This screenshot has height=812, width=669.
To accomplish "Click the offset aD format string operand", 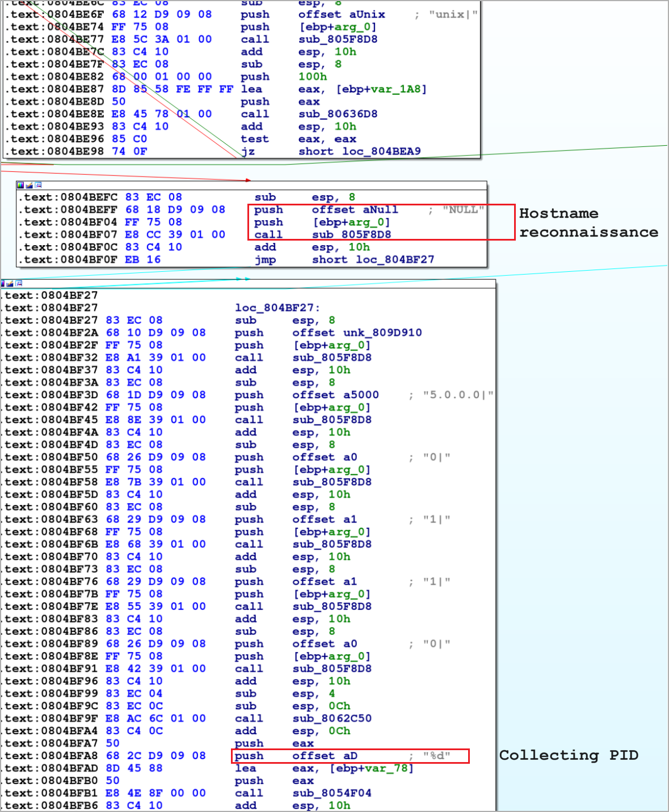I will click(350, 756).
